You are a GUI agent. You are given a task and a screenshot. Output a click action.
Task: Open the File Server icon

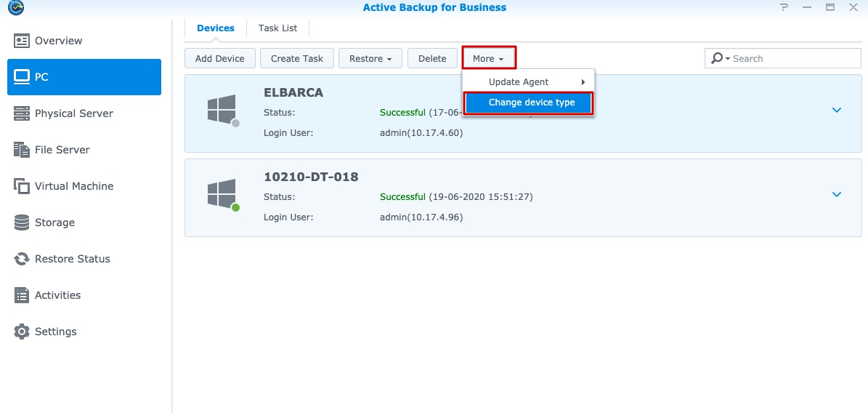click(x=22, y=150)
